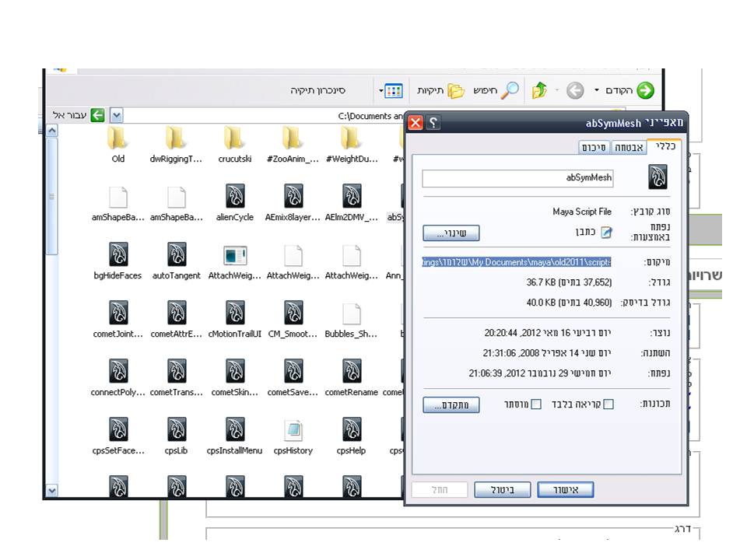Image resolution: width=747 pixels, height=560 pixels.
Task: Click the Maya Script File type text
Action: click(582, 212)
